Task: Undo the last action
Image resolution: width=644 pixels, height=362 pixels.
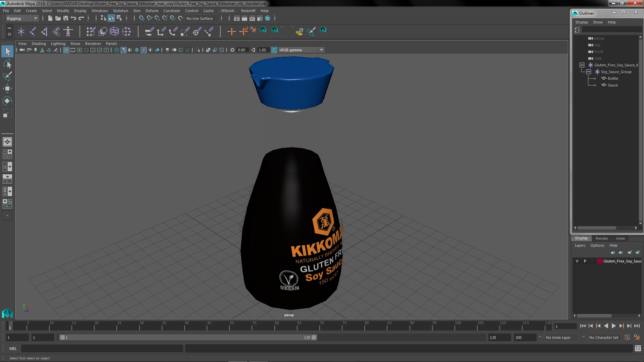Action: click(73, 18)
